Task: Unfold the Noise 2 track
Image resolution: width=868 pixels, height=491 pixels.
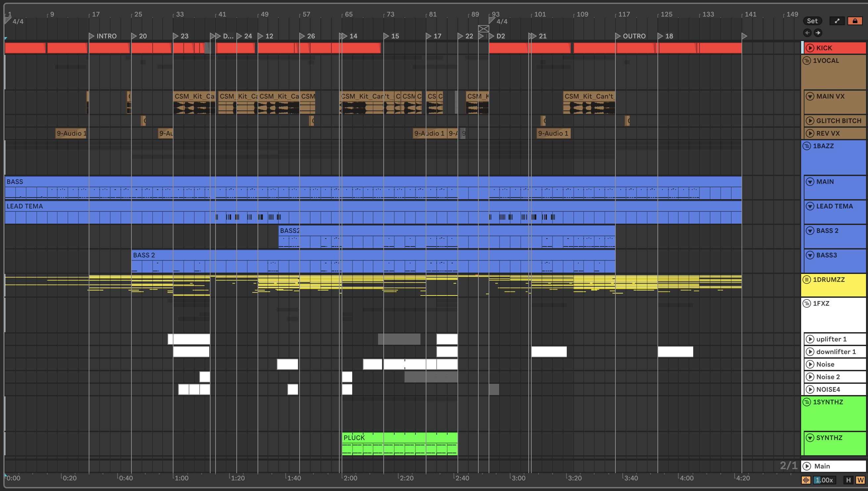Action: click(x=810, y=377)
